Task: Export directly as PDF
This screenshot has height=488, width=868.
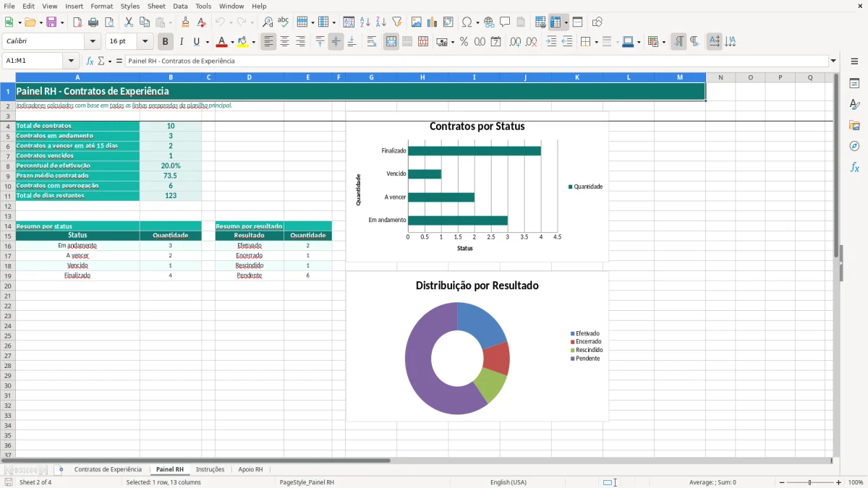Action: pyautogui.click(x=77, y=22)
